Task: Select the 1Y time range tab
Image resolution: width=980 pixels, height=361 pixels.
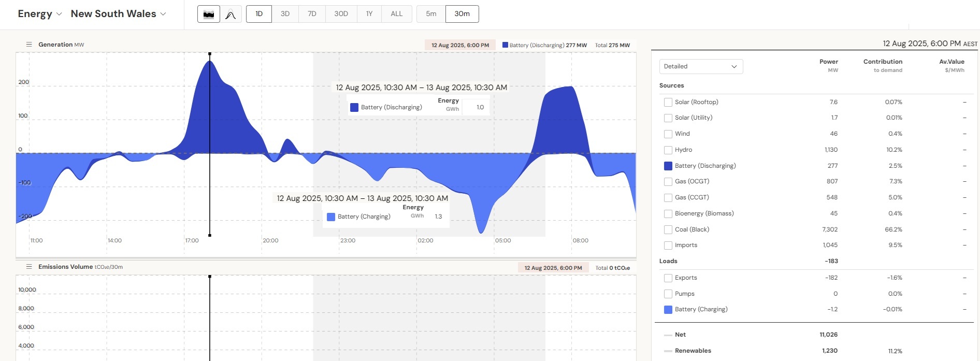Action: click(369, 14)
